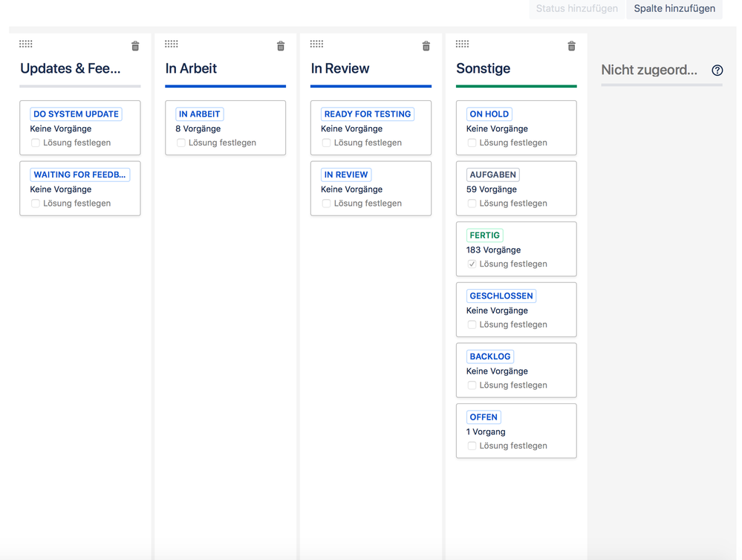The image size is (742, 560).
Task: Enable "Lösung festlegen" for GESCHLOSSEN status
Action: coord(472,324)
